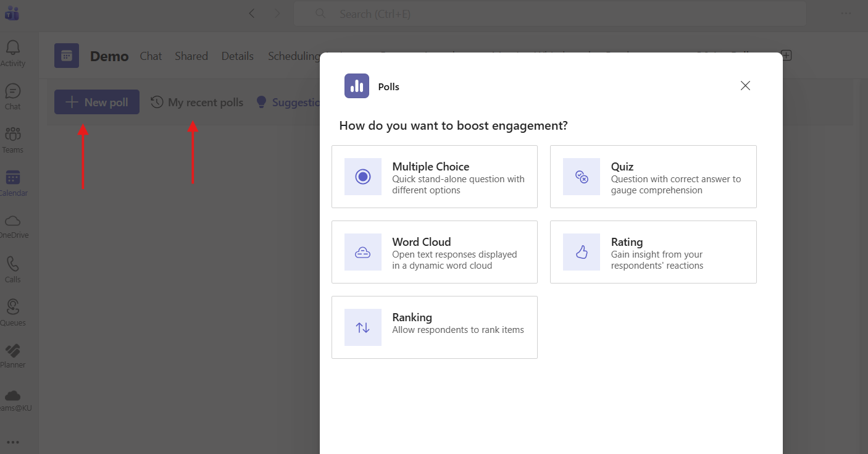
Task: Open Planner in the sidebar
Action: pyautogui.click(x=13, y=356)
